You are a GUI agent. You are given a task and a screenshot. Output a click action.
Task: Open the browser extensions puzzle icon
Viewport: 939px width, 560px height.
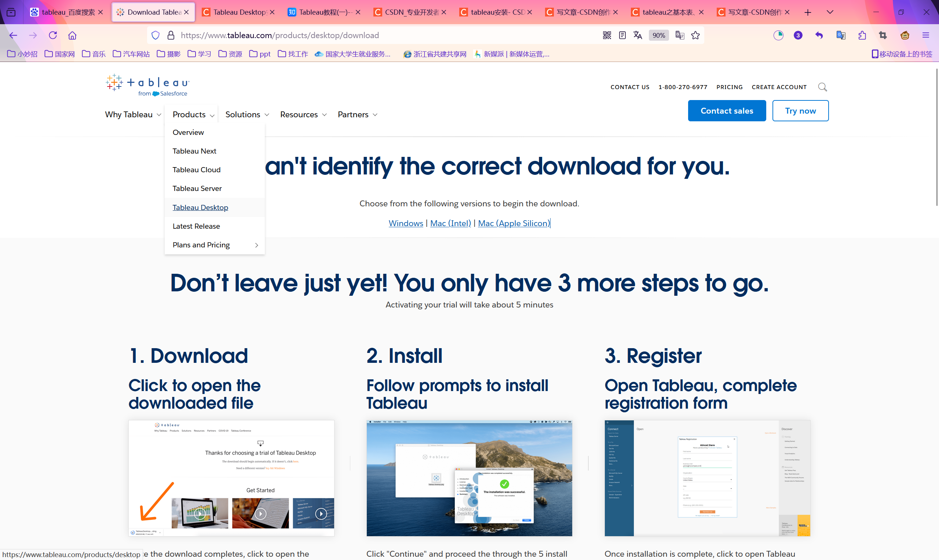pos(862,35)
